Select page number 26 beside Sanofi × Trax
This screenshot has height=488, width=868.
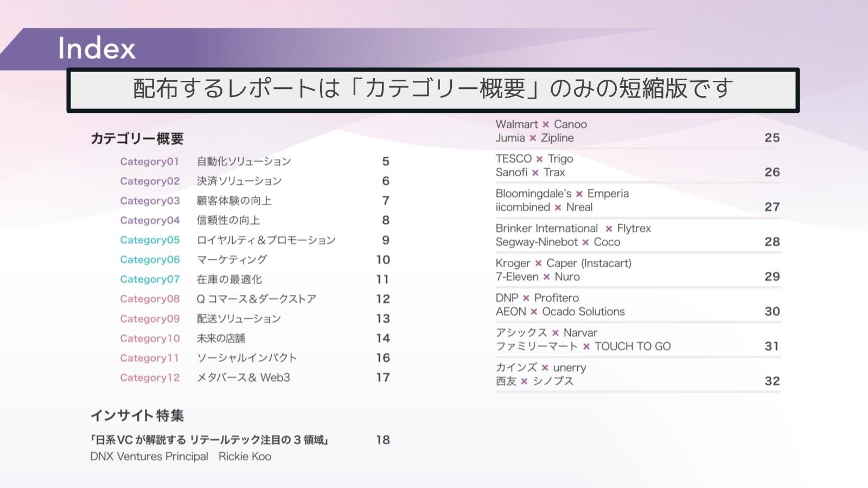click(772, 172)
